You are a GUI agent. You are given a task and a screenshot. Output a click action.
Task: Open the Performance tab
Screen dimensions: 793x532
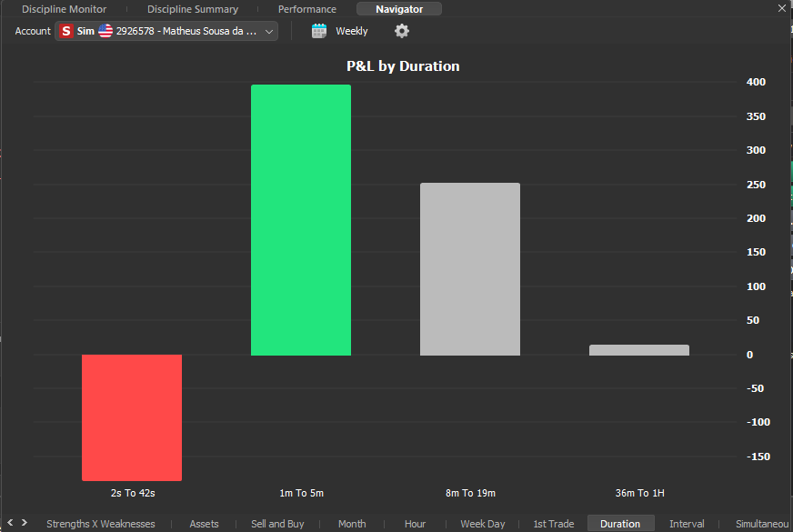pyautogui.click(x=307, y=9)
